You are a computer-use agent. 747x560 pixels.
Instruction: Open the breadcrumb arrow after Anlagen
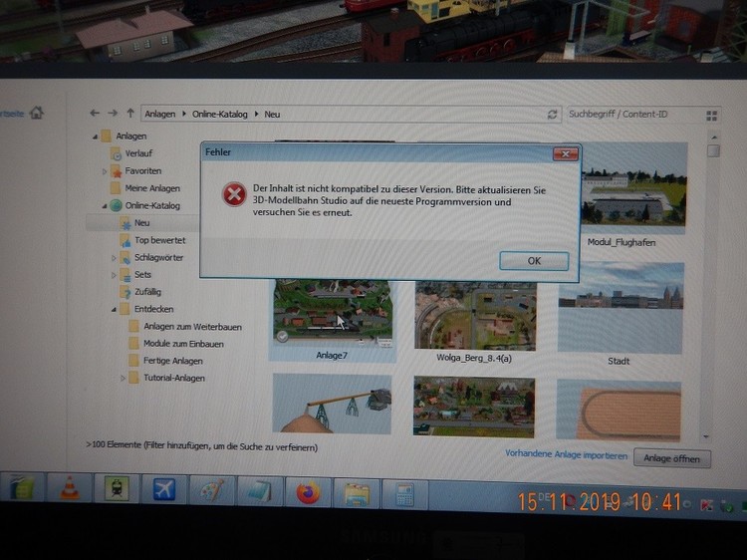[x=184, y=114]
